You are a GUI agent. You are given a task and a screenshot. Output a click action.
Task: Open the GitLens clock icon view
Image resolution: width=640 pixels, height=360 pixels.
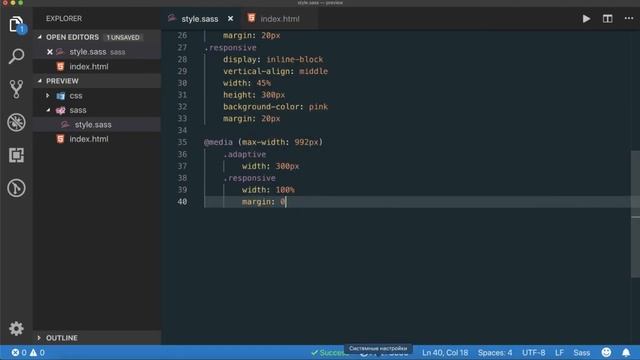coord(16,188)
